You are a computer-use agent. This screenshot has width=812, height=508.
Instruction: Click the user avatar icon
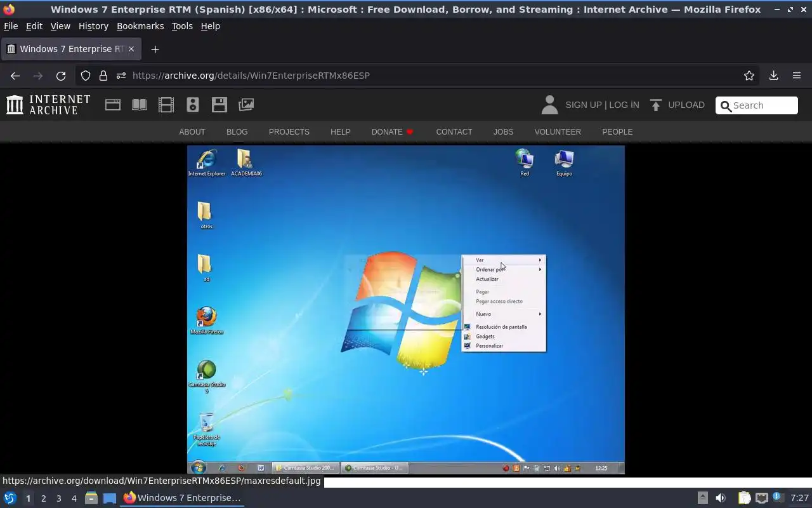(x=549, y=105)
